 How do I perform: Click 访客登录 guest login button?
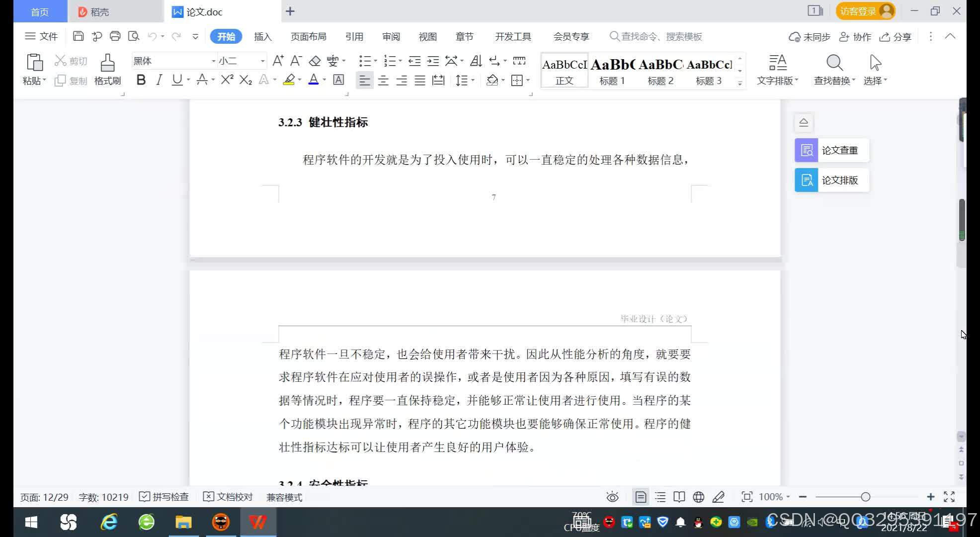pyautogui.click(x=865, y=11)
